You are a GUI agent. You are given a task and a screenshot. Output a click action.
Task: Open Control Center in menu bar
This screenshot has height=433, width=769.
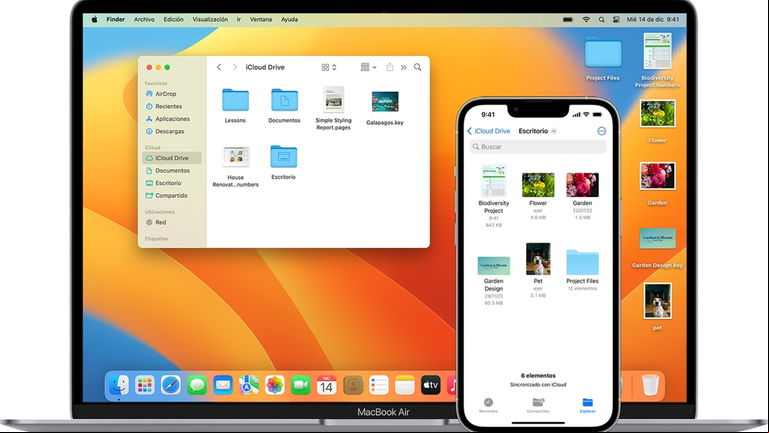(616, 20)
